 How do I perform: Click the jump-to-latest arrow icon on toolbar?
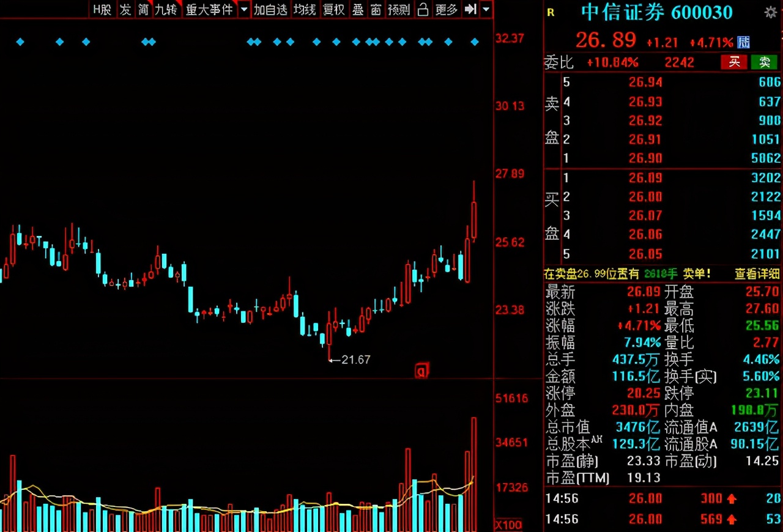point(470,10)
